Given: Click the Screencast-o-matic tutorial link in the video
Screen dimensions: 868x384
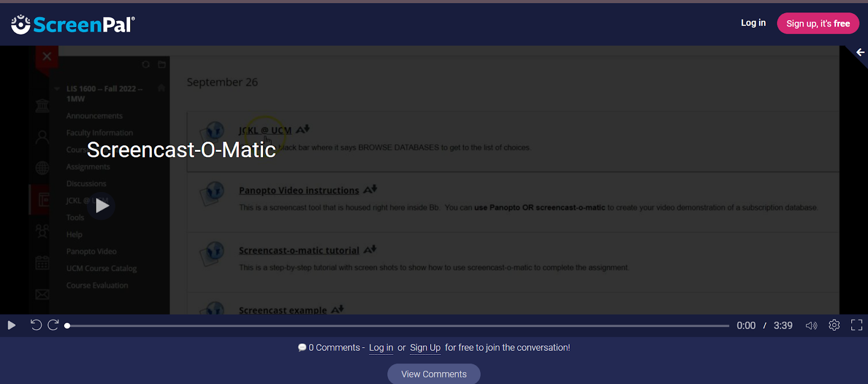Looking at the screenshot, I should pyautogui.click(x=299, y=251).
